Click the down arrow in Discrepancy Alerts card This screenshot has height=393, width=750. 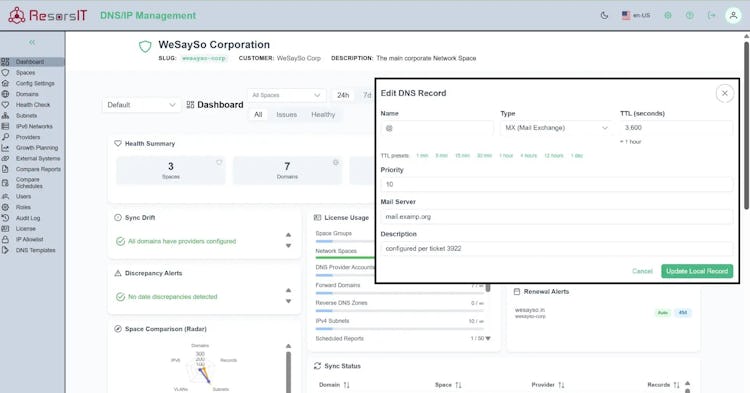pos(288,301)
